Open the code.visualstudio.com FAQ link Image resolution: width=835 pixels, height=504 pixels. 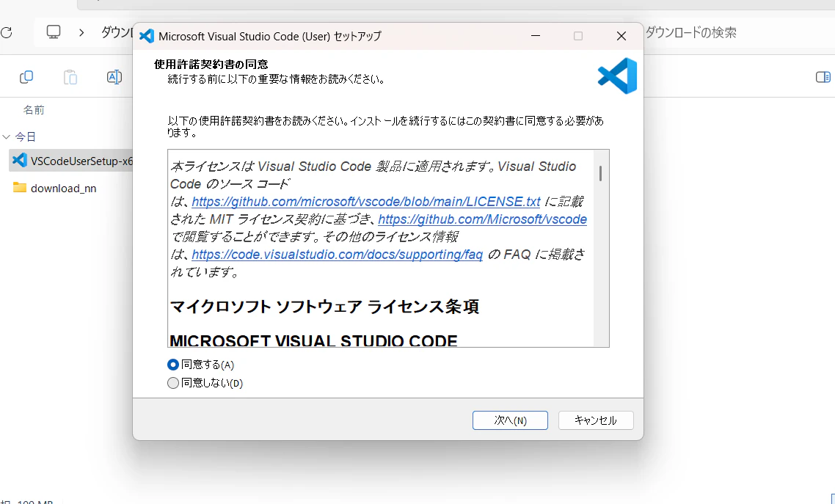(x=337, y=255)
